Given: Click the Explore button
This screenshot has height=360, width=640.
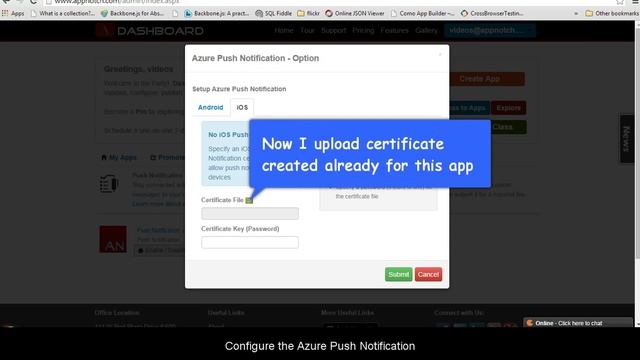Looking at the screenshot, I should pyautogui.click(x=509, y=108).
